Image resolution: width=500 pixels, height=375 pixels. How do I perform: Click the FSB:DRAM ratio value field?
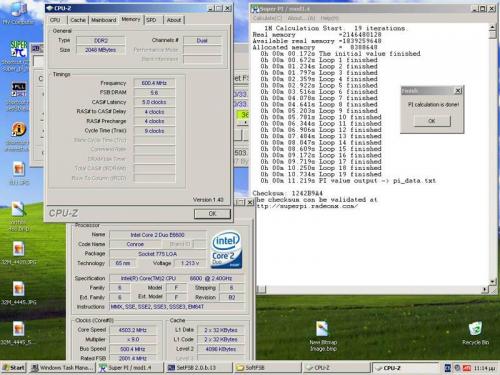coord(154,93)
